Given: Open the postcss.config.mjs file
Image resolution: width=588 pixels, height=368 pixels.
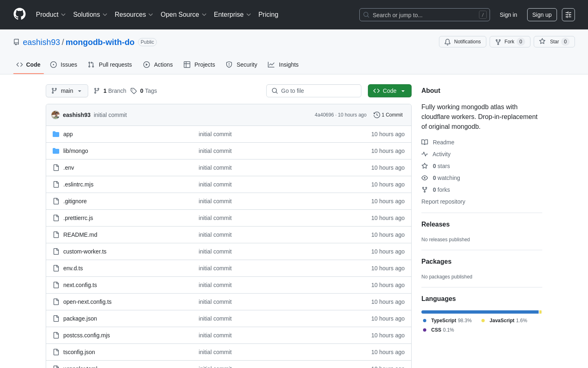Looking at the screenshot, I should 87,335.
